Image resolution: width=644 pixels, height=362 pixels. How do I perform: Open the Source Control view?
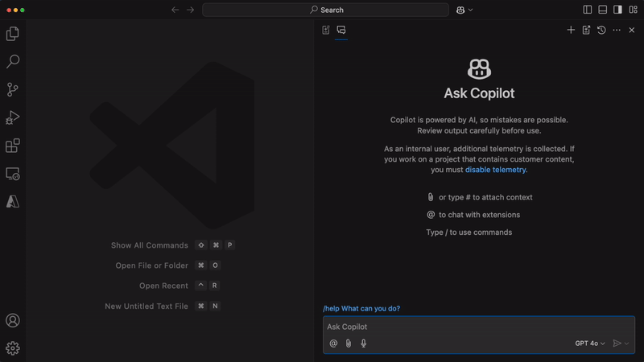tap(13, 89)
